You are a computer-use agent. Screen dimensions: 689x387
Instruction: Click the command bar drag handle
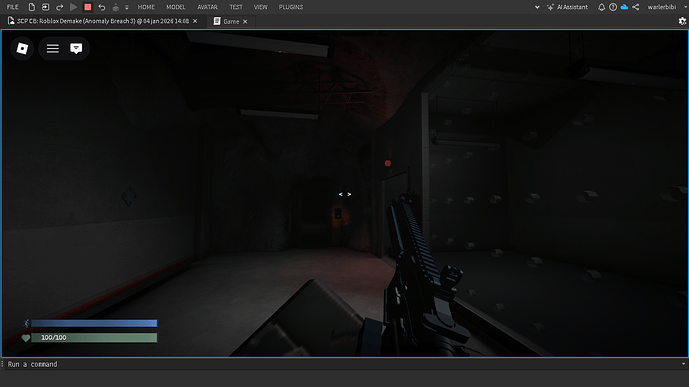pyautogui.click(x=2, y=364)
